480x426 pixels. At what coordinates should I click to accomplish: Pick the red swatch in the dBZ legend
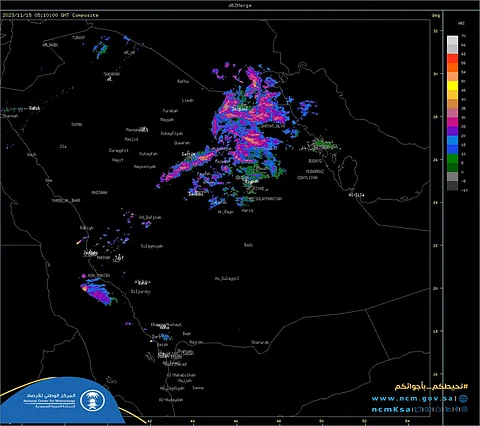pos(452,58)
